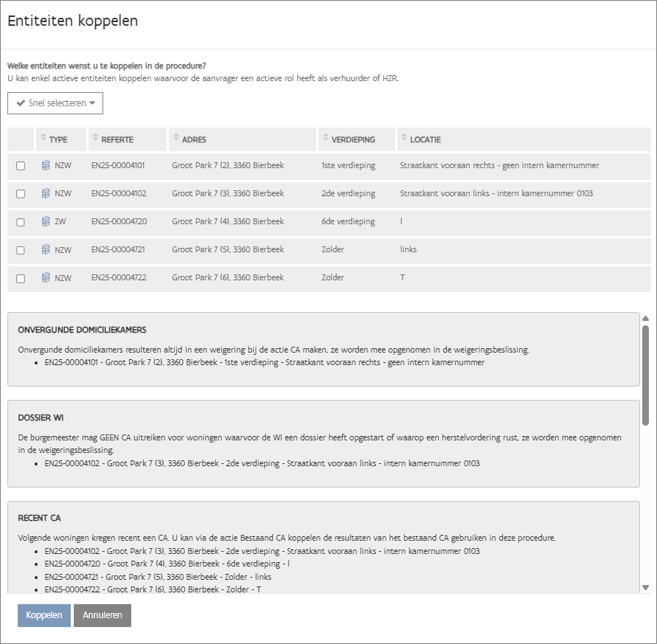This screenshot has width=657, height=644.
Task: Select checkbox for Groot Park 7 (5)
Action: pyautogui.click(x=21, y=250)
